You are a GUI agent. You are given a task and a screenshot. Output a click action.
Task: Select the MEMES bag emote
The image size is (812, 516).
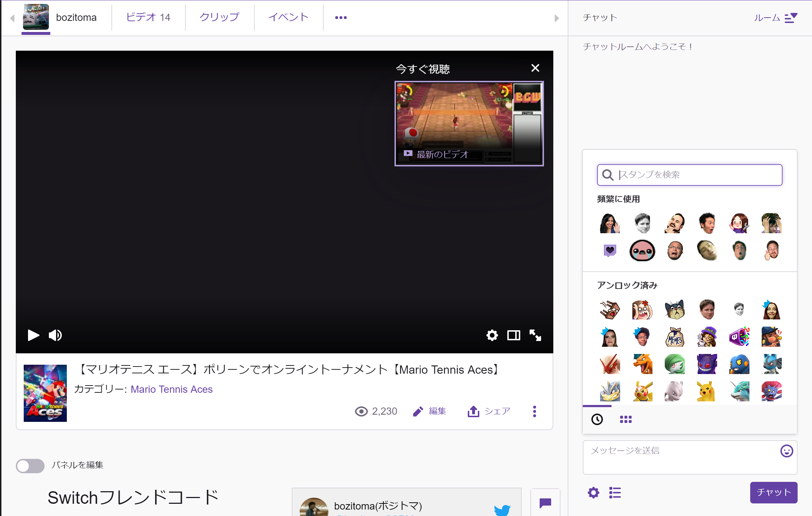(x=674, y=337)
